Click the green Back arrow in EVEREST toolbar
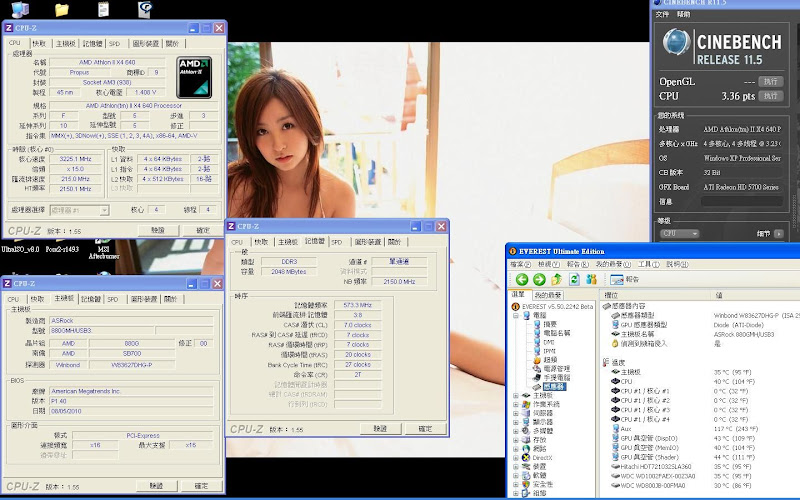The height and width of the screenshot is (500, 800). click(521, 279)
